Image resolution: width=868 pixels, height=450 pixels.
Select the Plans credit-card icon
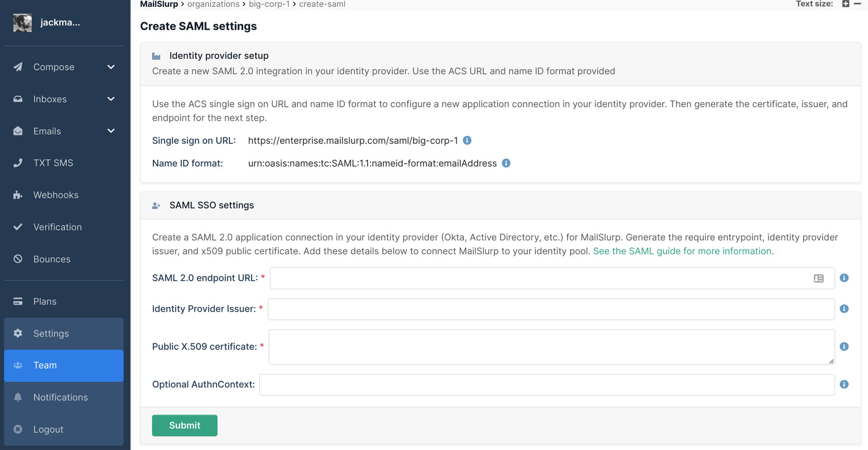18,301
